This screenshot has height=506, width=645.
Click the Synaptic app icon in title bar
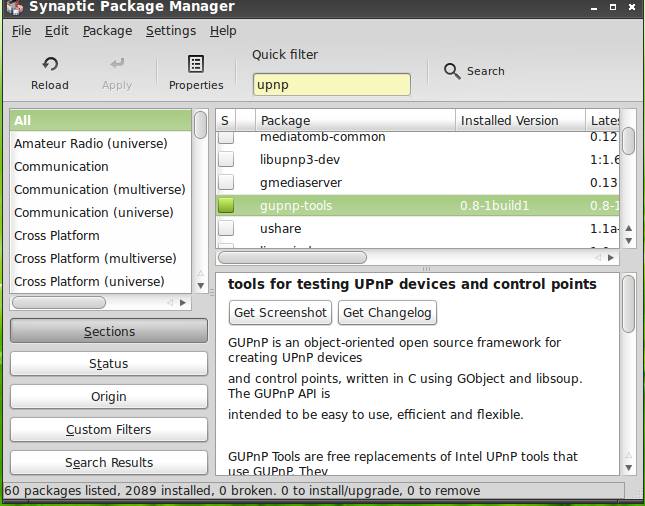click(14, 8)
